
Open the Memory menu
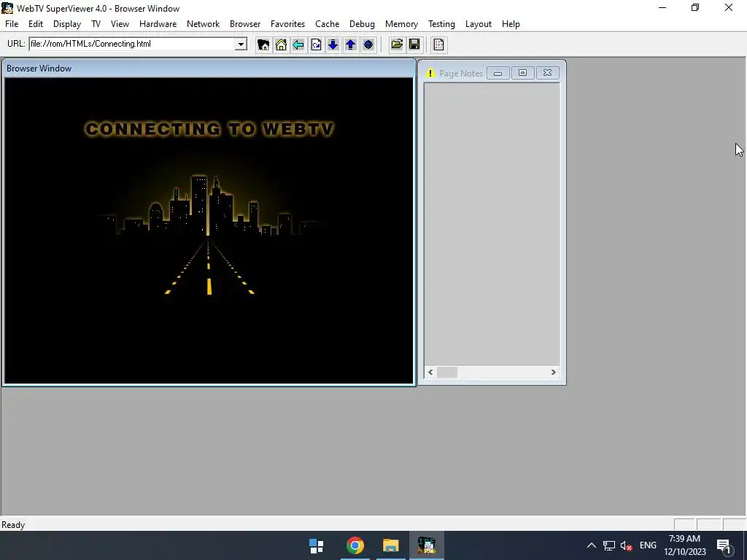pos(401,24)
